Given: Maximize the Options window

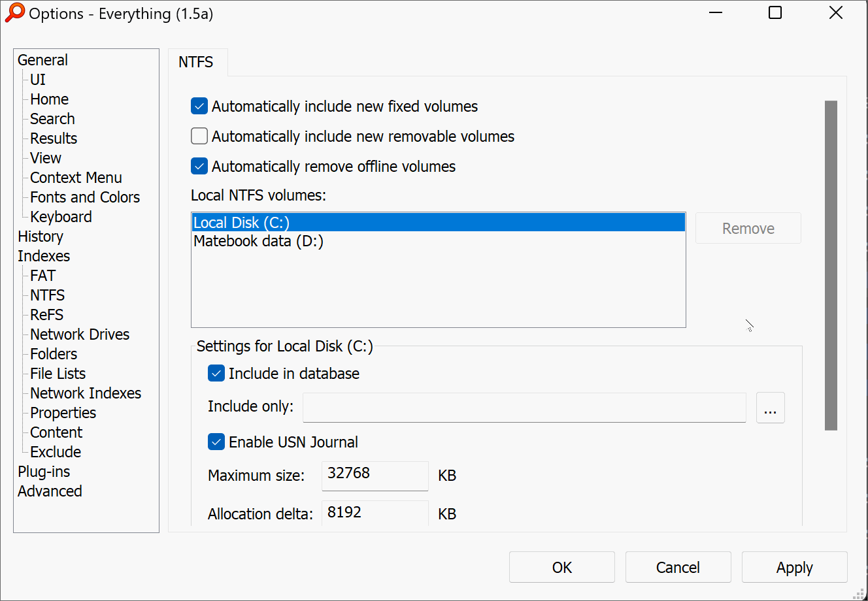Looking at the screenshot, I should 775,12.
